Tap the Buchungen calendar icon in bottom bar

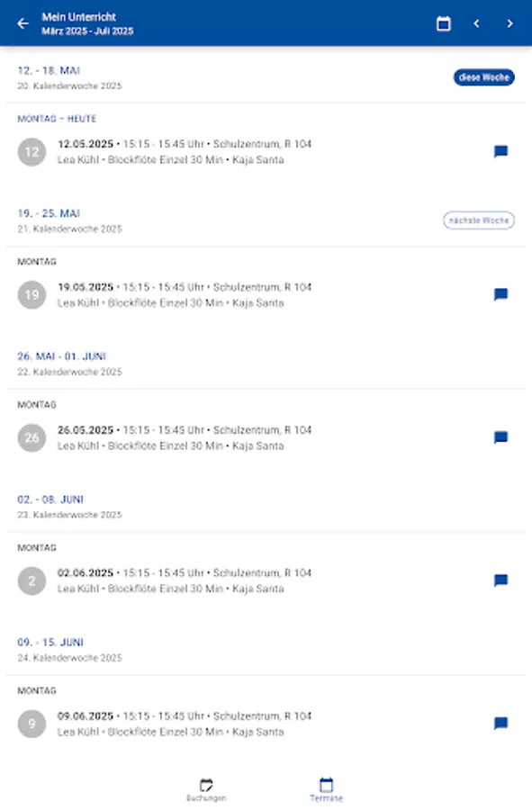[x=205, y=787]
